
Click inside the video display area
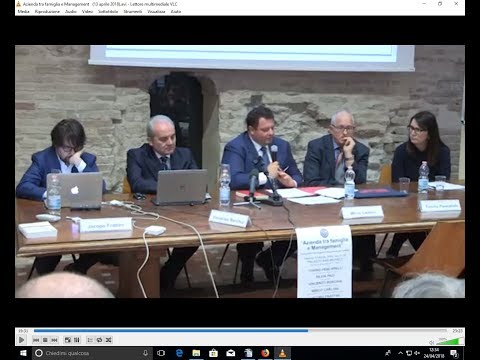click(240, 171)
